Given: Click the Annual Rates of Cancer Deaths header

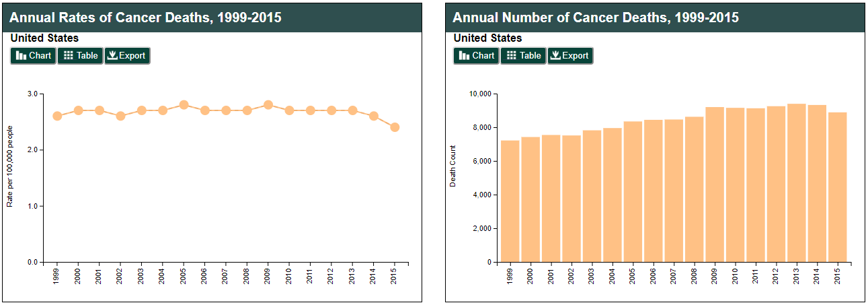Looking at the screenshot, I should (145, 18).
